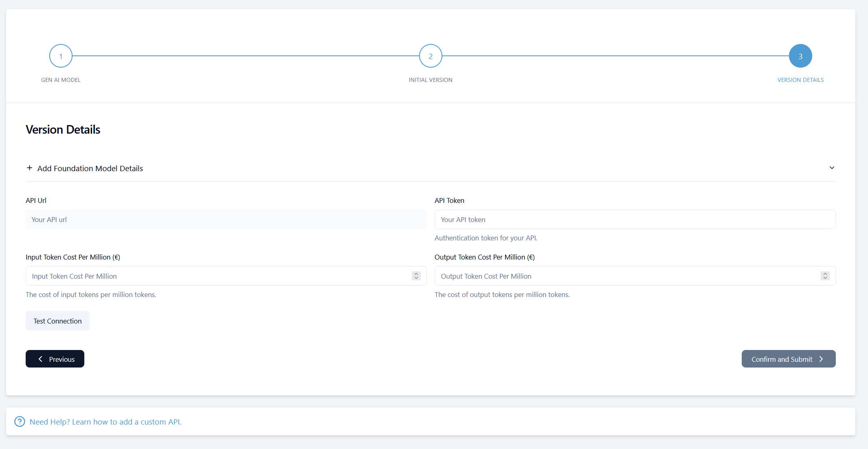
Task: Click the step 3 circle icon
Action: point(800,56)
